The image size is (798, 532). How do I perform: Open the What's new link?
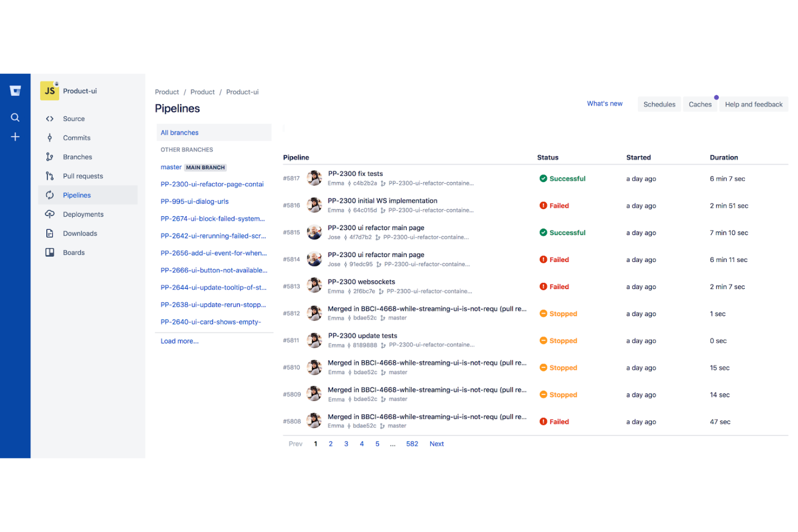point(604,103)
